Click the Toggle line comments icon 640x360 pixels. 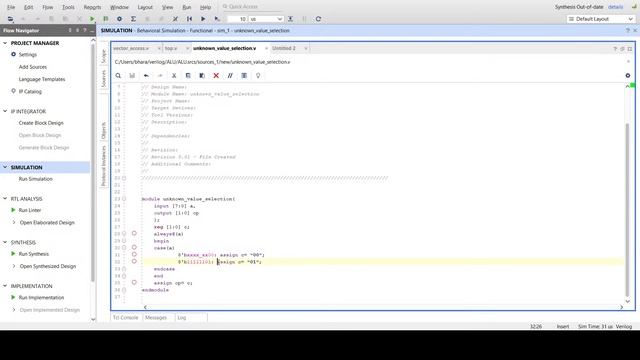coord(230,76)
